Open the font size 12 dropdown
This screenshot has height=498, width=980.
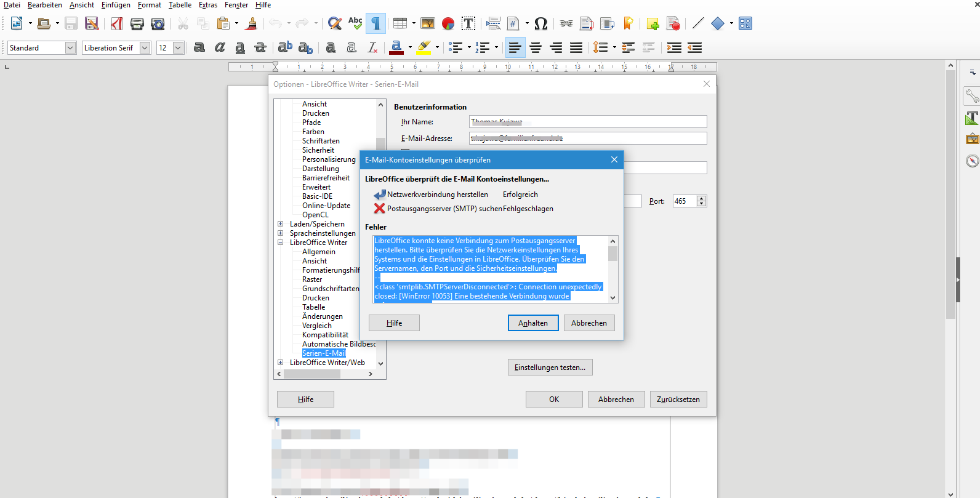(178, 47)
